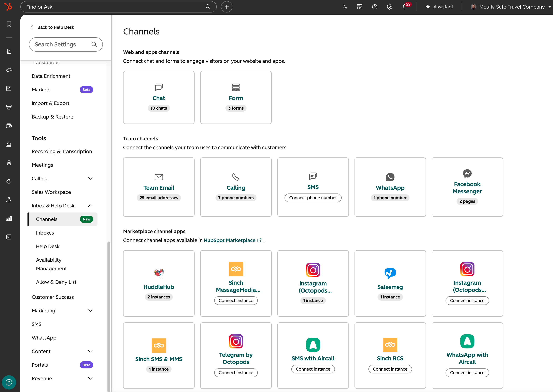The image size is (553, 392).
Task: Open the Chat channel card icon
Action: 159,87
